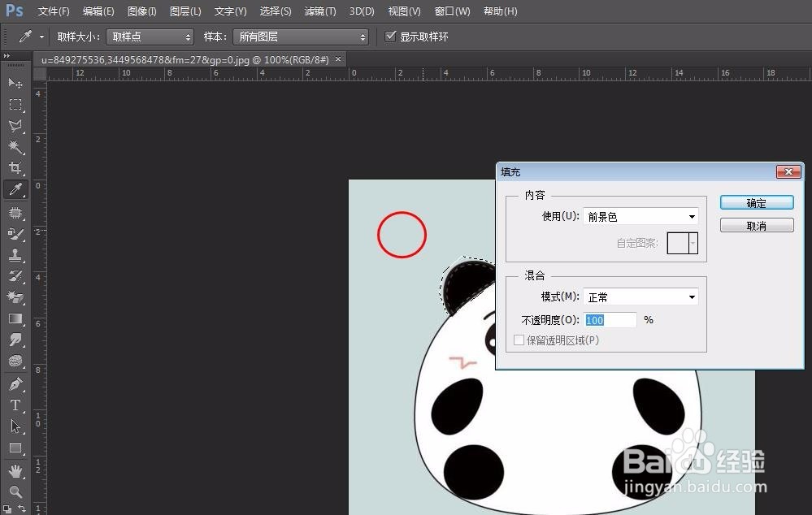Screen dimensions: 812x515
Task: Select the Gradient tool
Action: click(x=15, y=318)
